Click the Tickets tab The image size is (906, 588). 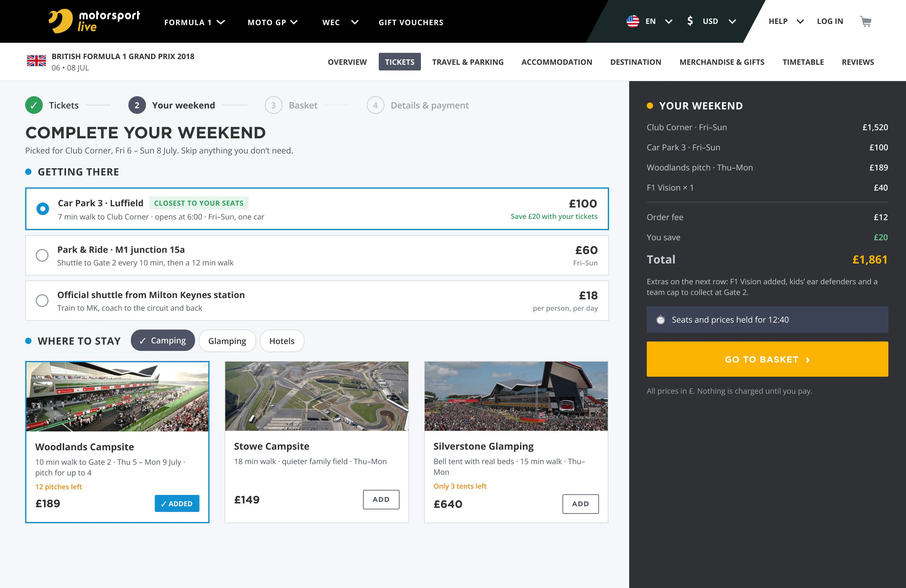click(x=399, y=62)
